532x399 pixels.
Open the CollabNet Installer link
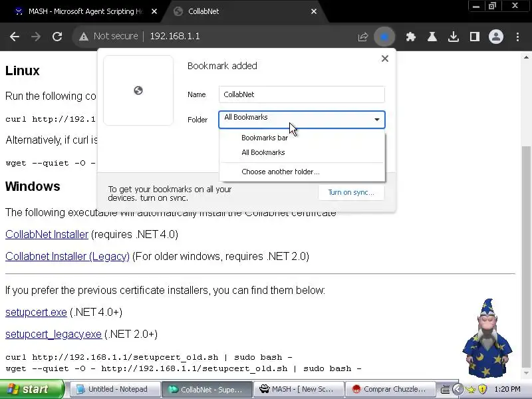pyautogui.click(x=47, y=235)
